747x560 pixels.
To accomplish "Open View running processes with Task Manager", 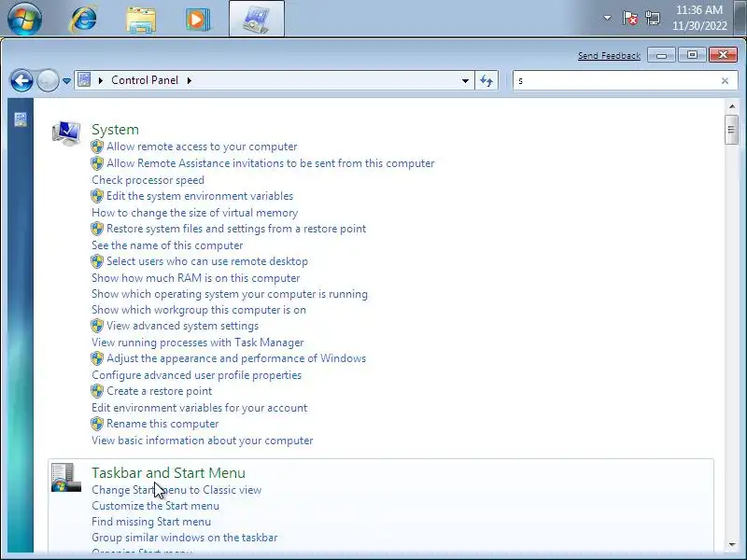I will click(x=197, y=343).
